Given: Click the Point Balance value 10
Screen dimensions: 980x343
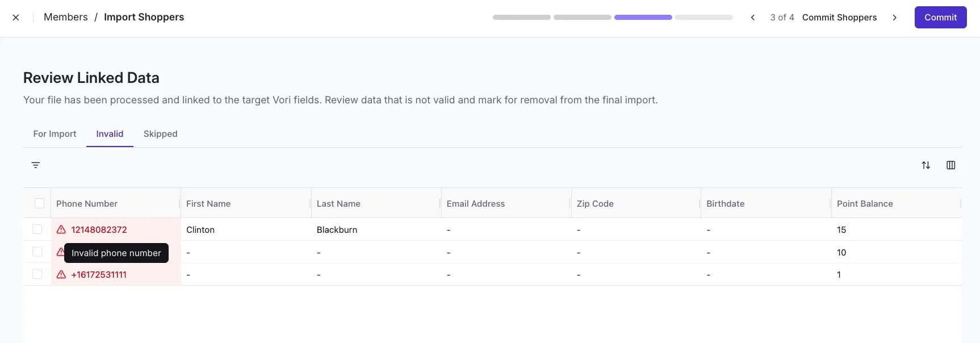Looking at the screenshot, I should pos(841,252).
